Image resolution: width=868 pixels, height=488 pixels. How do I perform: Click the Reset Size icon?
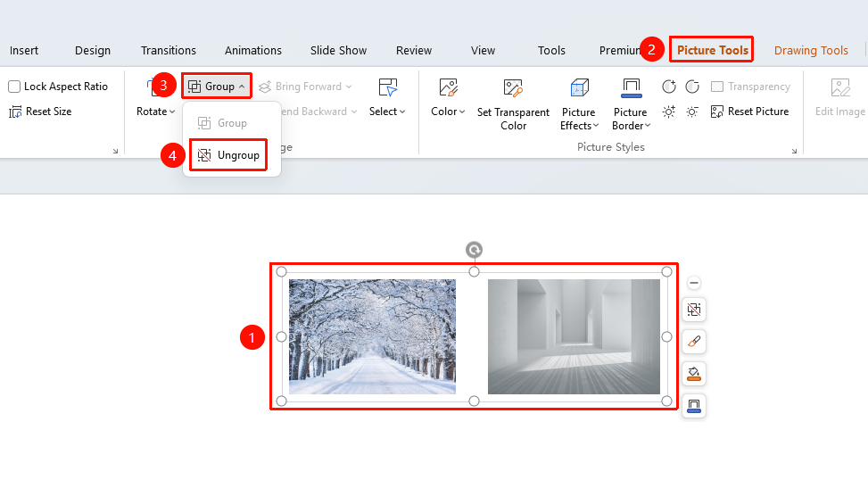pos(15,112)
